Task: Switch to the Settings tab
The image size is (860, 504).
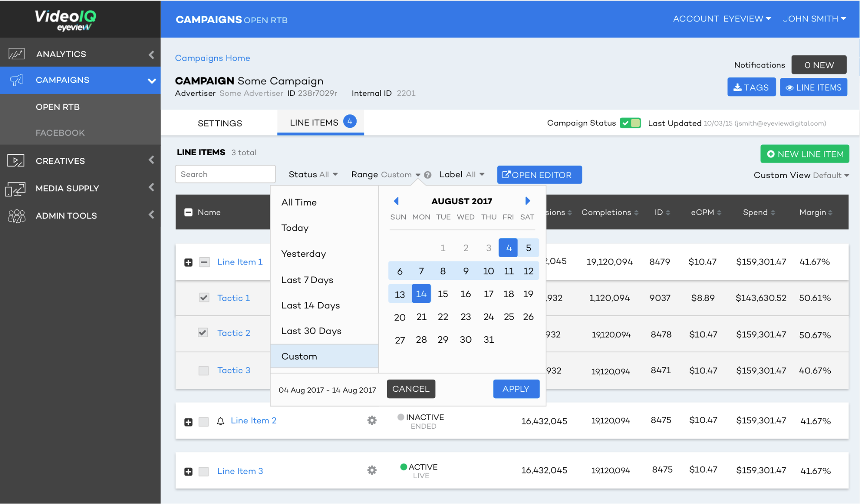Action: (220, 123)
